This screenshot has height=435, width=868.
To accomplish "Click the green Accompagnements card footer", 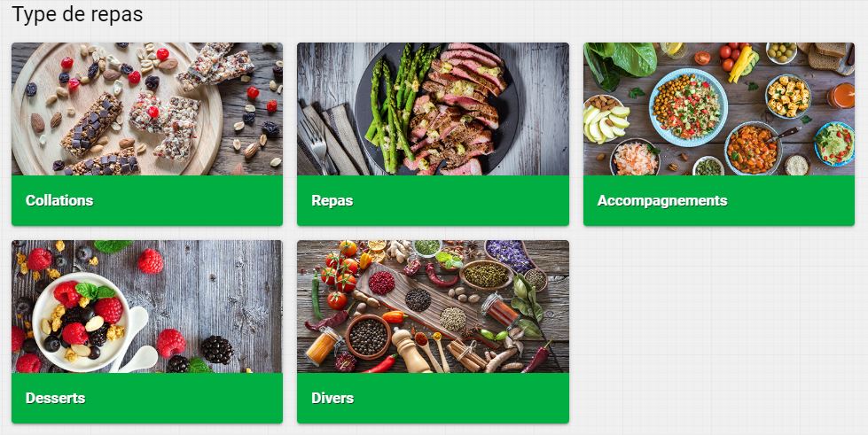I will pos(719,200).
